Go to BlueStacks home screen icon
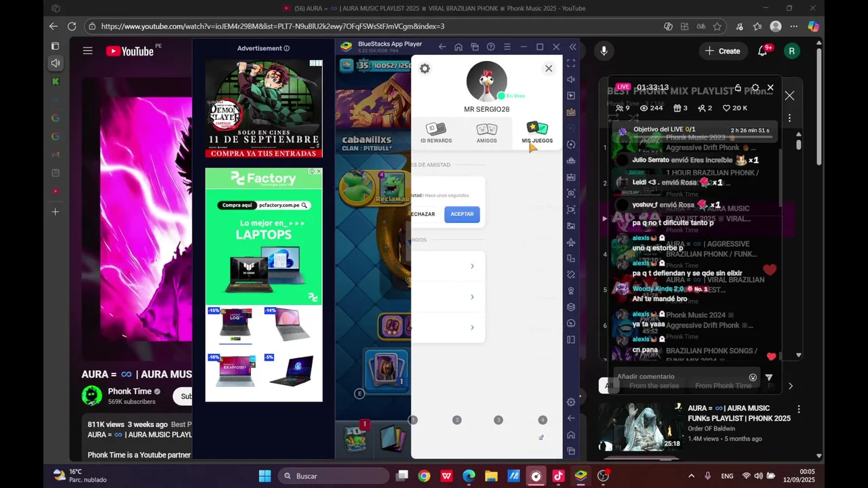 (x=458, y=47)
